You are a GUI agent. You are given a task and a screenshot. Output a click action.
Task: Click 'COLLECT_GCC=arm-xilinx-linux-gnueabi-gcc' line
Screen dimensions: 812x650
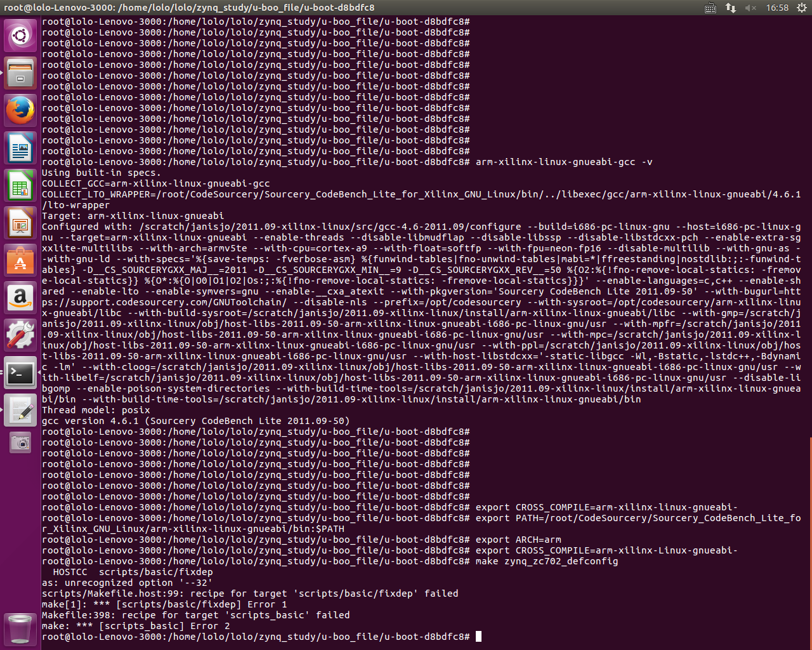(156, 183)
